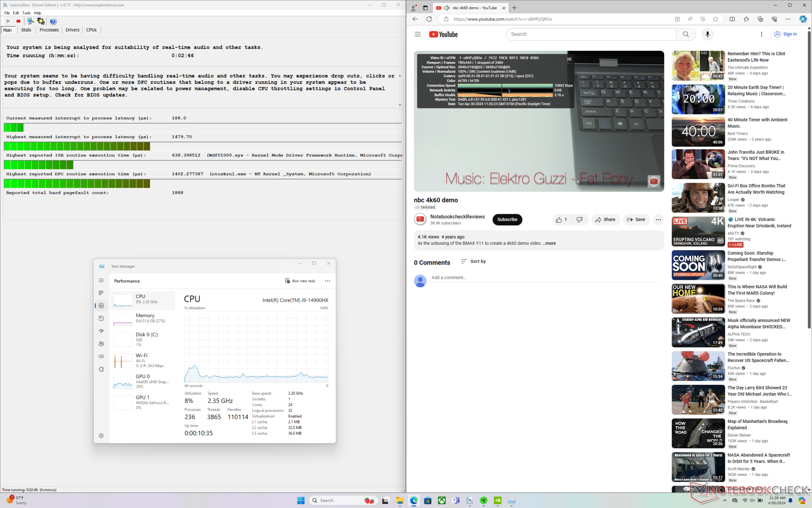
Task: Expand Sort by comments dropdown
Action: (473, 262)
